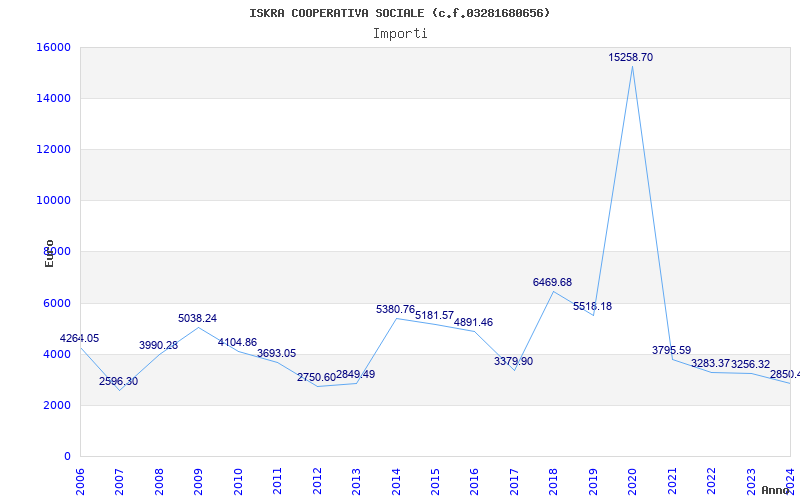Select the 2750.60 data label
The height and width of the screenshot is (500, 800).
pos(316,378)
